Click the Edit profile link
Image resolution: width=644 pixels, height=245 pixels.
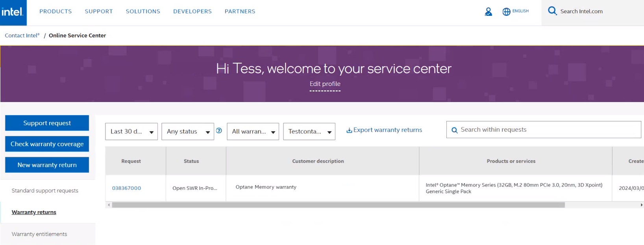pos(325,84)
